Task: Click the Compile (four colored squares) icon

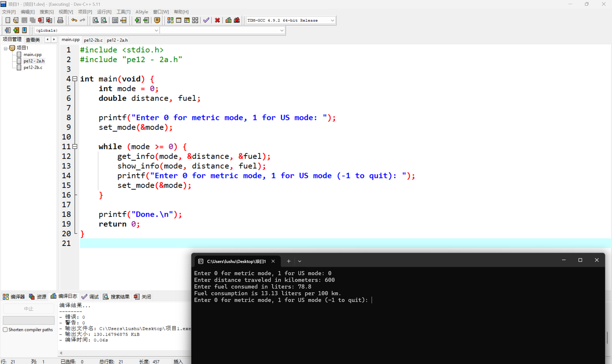Action: [170, 20]
